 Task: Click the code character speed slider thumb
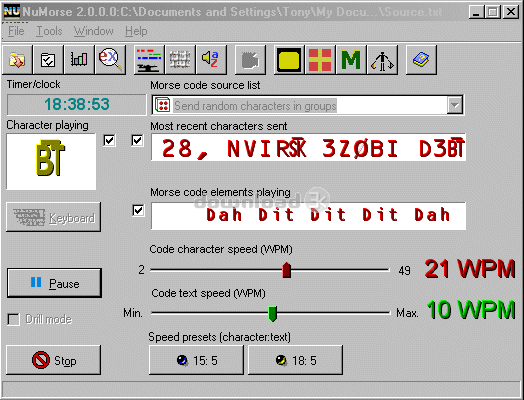tap(286, 270)
